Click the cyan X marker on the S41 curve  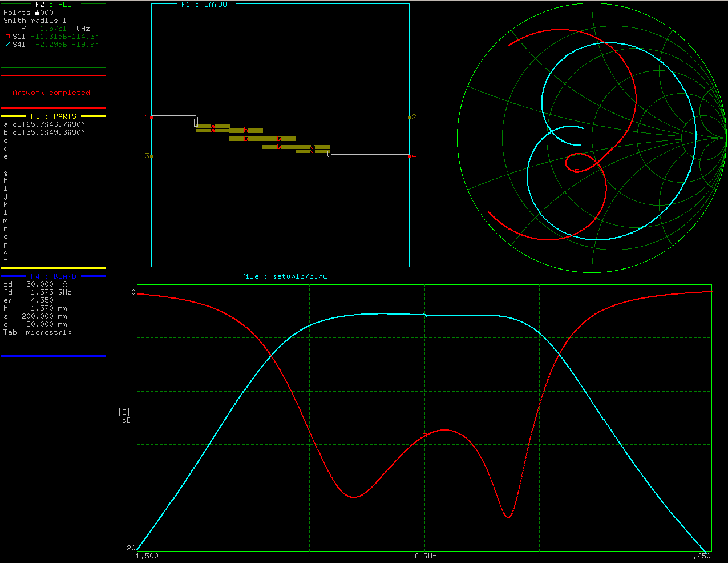coord(424,315)
